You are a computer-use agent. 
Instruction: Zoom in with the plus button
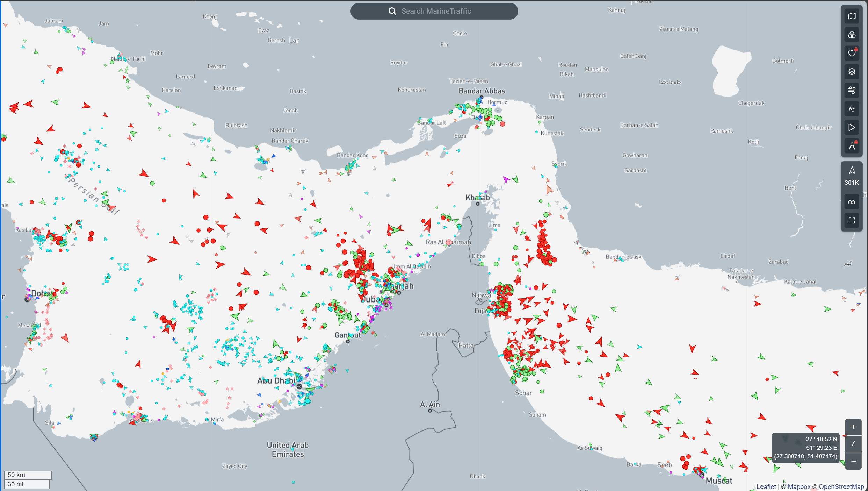(853, 427)
